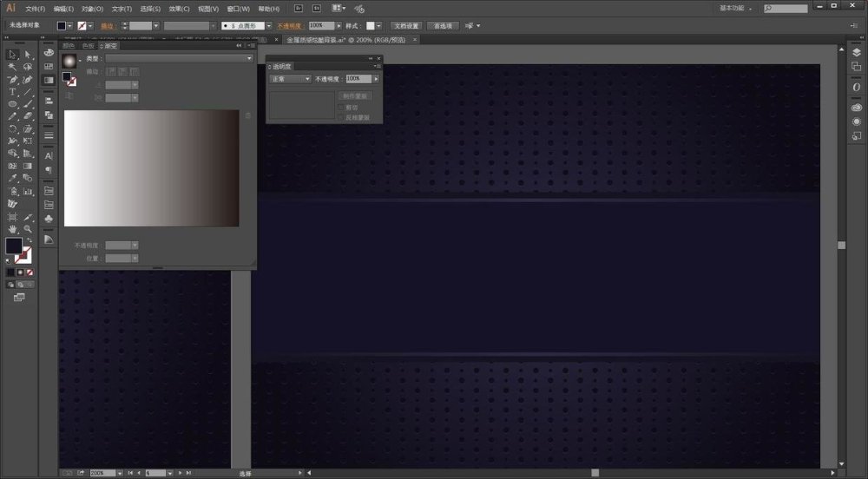This screenshot has height=479, width=868.
Task: Select the Type tool
Action: pos(12,91)
